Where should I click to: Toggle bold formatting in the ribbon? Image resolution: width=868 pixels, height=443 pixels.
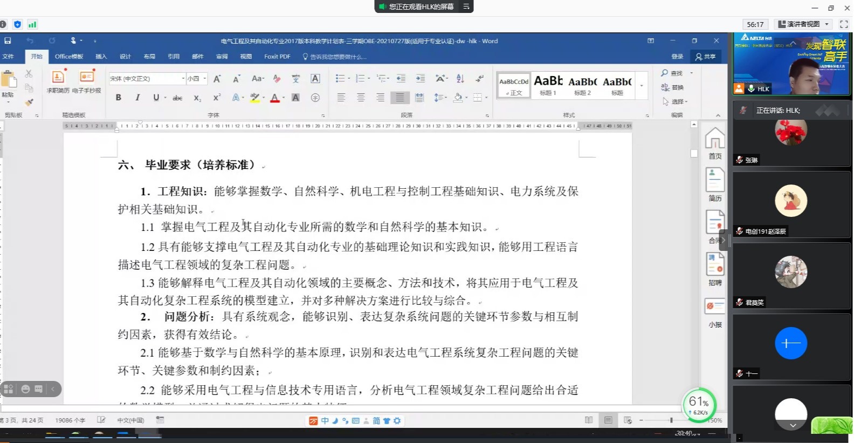point(118,98)
